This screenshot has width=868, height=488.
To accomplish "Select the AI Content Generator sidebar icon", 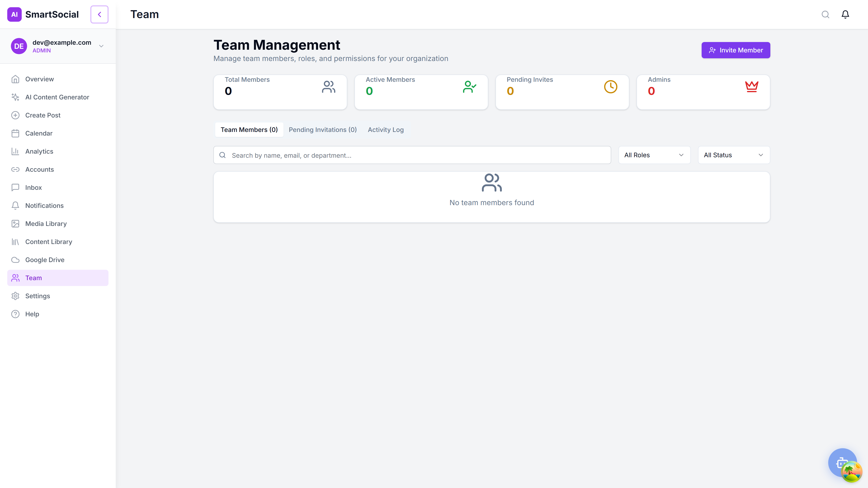I will 16,97.
